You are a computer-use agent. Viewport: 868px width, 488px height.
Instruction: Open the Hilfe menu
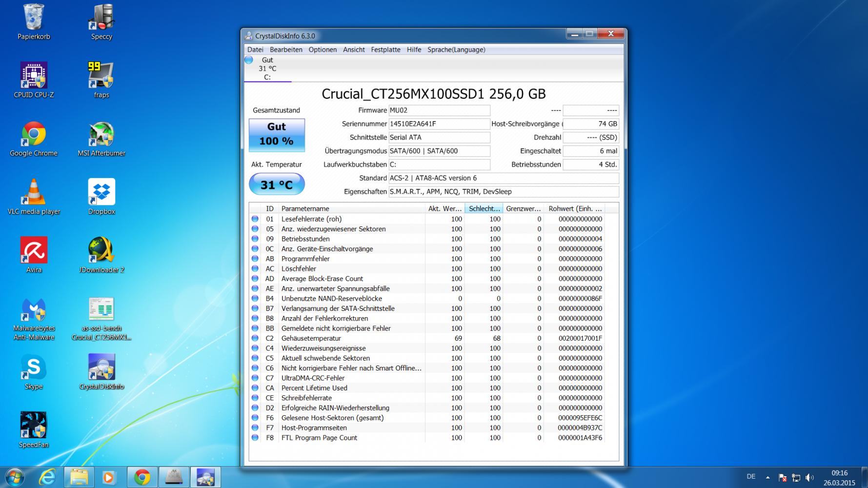click(x=414, y=49)
